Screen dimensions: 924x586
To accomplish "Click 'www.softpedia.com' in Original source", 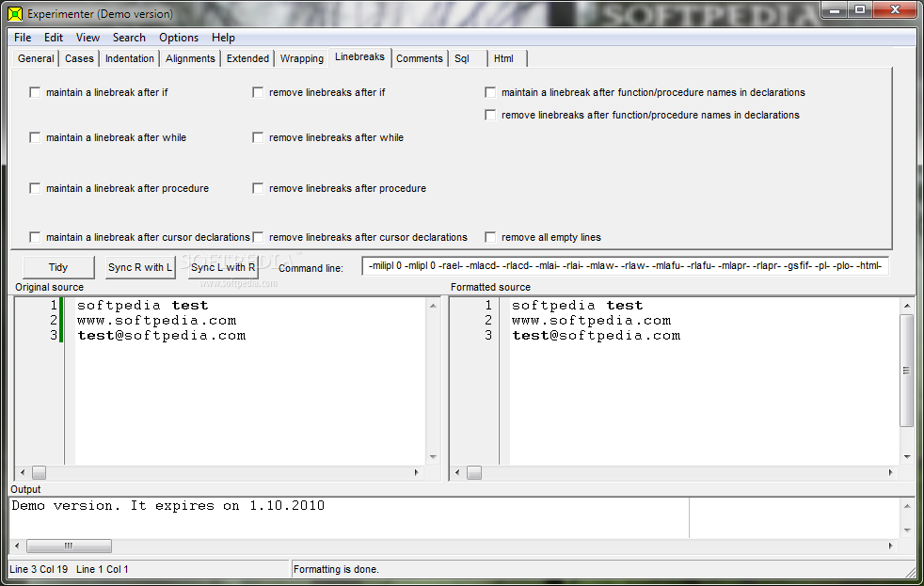I will pos(156,321).
